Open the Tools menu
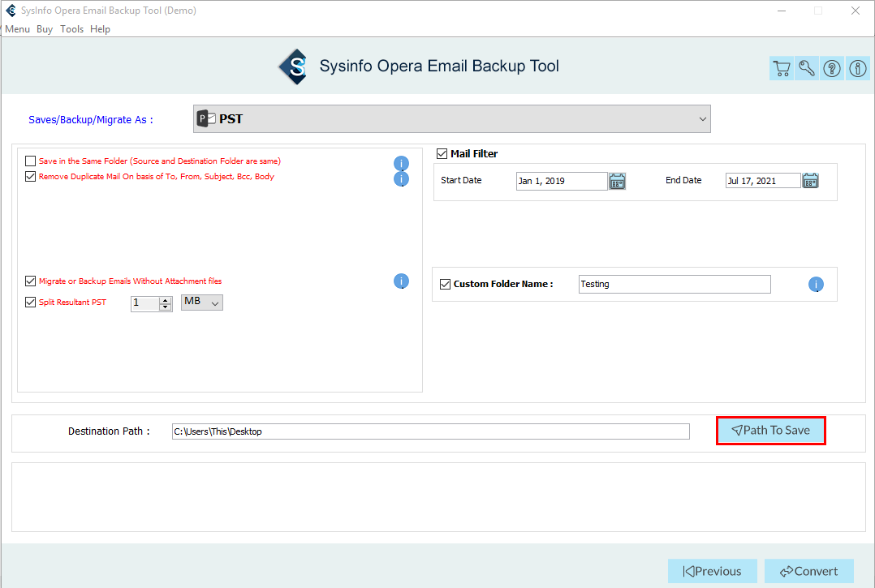The image size is (875, 588). pos(71,29)
